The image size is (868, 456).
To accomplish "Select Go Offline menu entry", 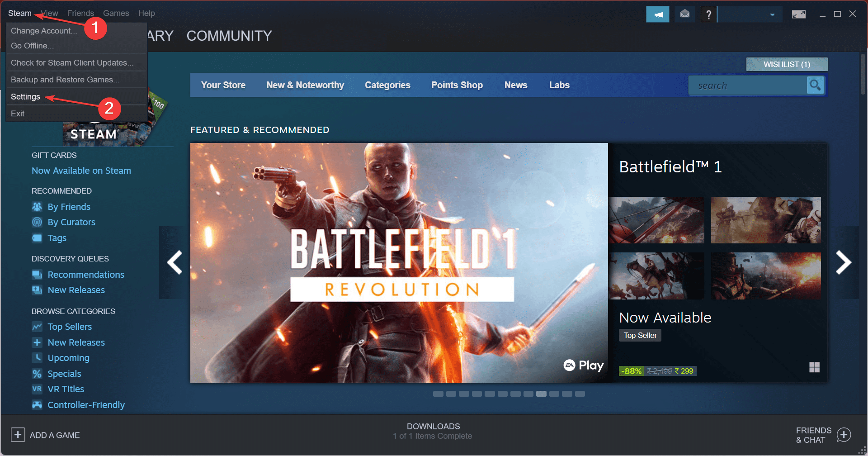I will click(x=76, y=46).
